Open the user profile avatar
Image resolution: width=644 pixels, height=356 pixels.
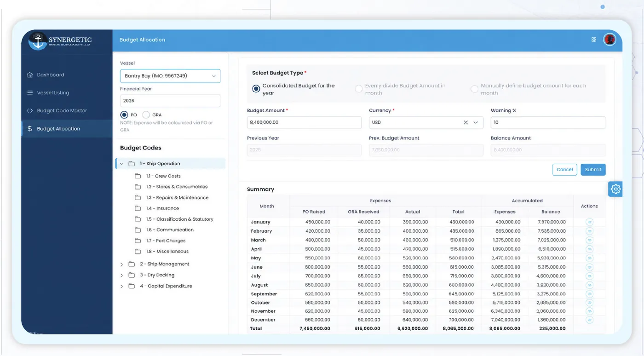point(609,40)
